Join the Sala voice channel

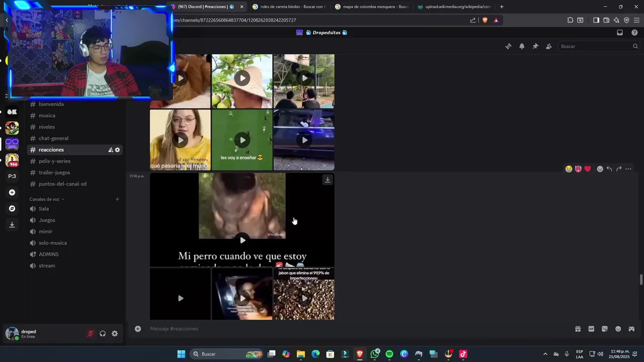[x=74, y=209]
